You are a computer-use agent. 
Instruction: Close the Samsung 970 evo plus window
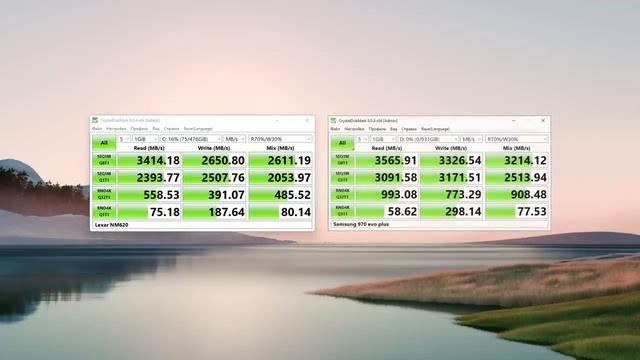[x=543, y=120]
